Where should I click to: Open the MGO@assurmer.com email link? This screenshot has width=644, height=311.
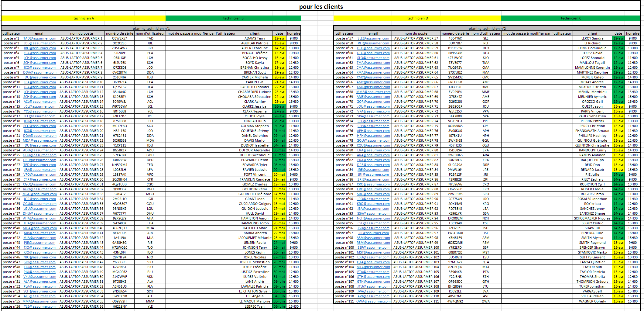(x=40, y=194)
